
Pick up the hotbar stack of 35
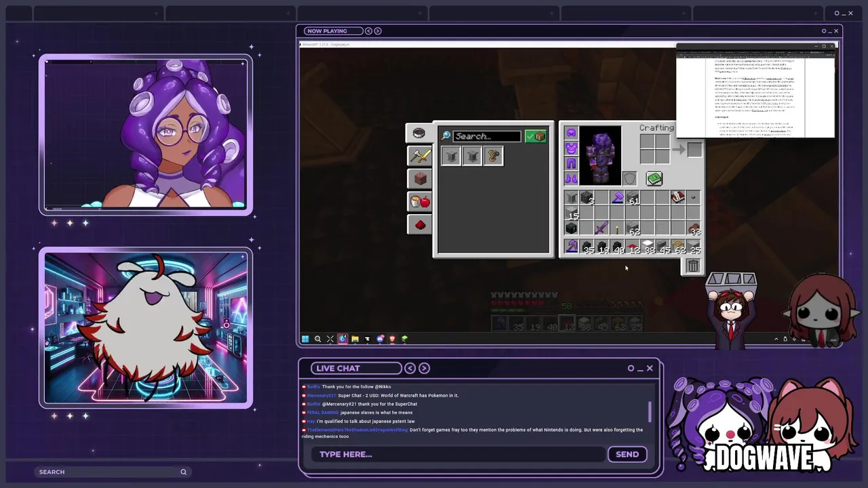587,247
